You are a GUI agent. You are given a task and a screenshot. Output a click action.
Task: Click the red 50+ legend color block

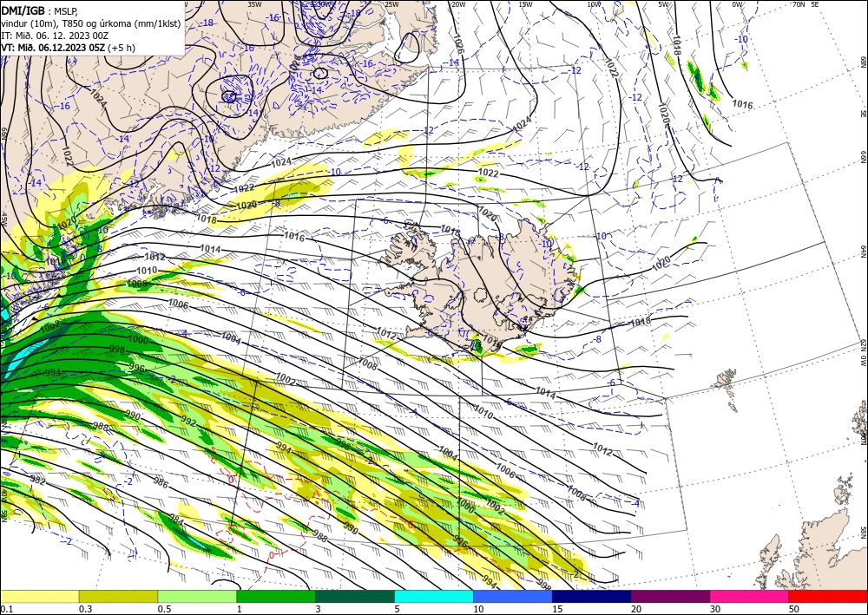pos(828,596)
